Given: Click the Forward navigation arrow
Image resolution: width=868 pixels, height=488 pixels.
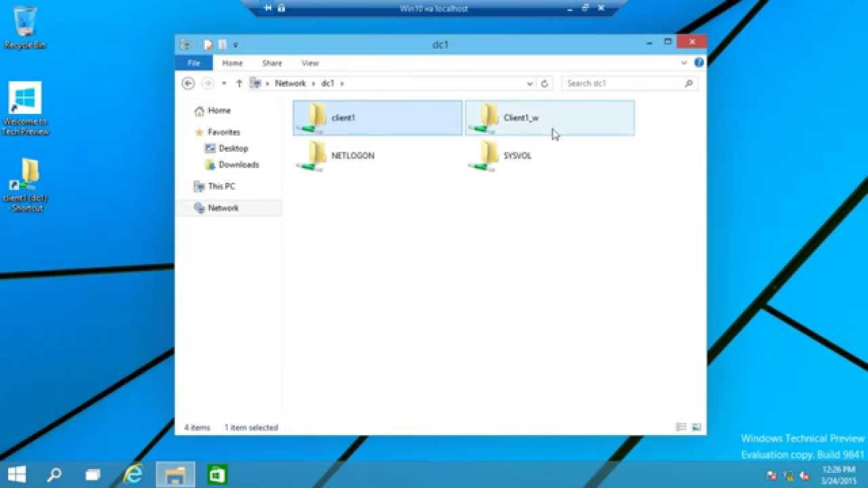Looking at the screenshot, I should (208, 83).
